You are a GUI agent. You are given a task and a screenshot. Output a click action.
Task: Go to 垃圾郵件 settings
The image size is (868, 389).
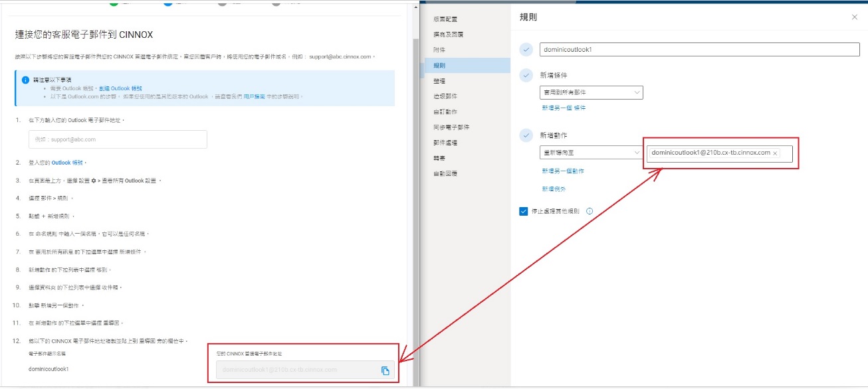pyautogui.click(x=445, y=96)
